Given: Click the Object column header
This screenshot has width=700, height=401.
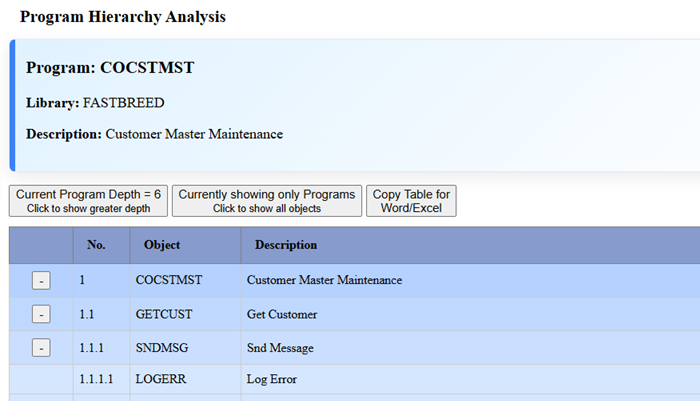Looking at the screenshot, I should (x=162, y=245).
